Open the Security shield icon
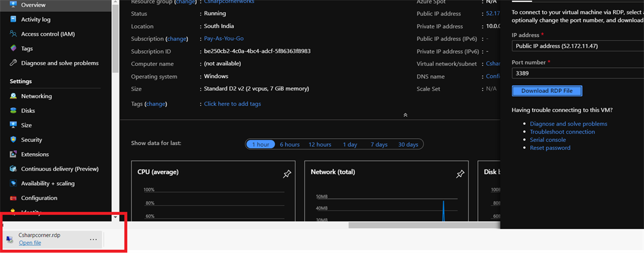 14,140
